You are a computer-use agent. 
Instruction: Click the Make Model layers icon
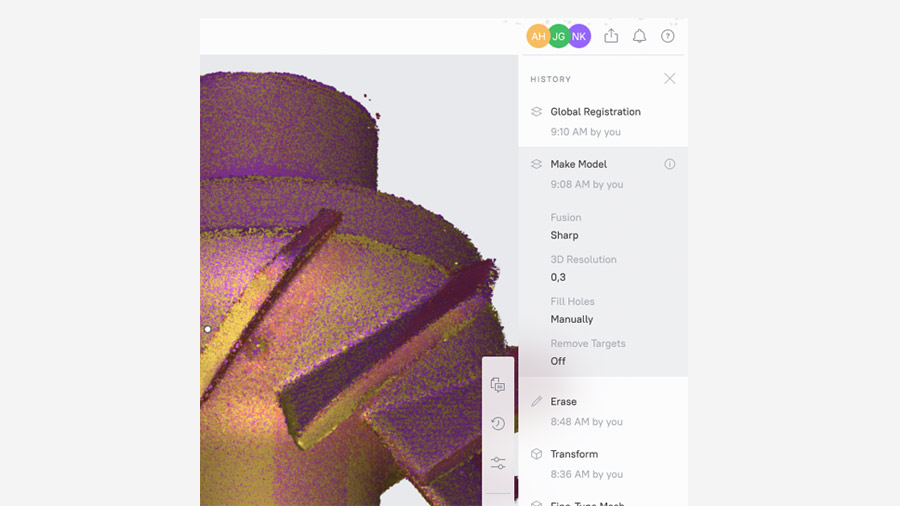click(537, 164)
